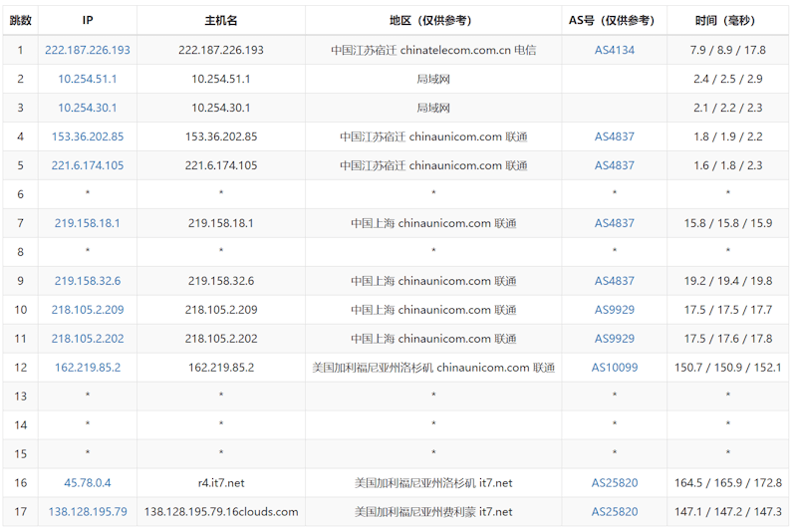
Task: Select time value 7.9 / 8.9 / 17.8
Action: (x=728, y=50)
